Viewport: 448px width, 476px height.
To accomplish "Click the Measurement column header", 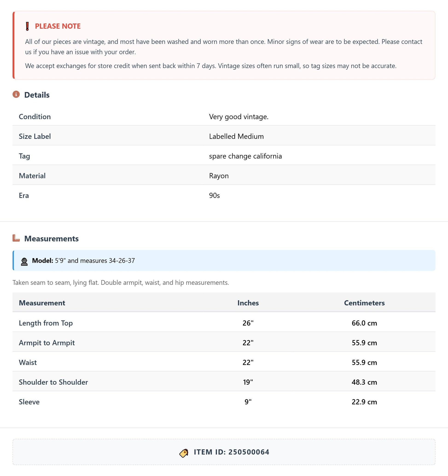I will (x=42, y=303).
